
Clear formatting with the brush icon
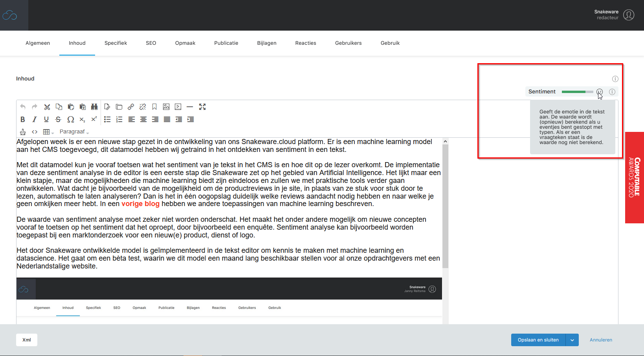click(x=23, y=132)
